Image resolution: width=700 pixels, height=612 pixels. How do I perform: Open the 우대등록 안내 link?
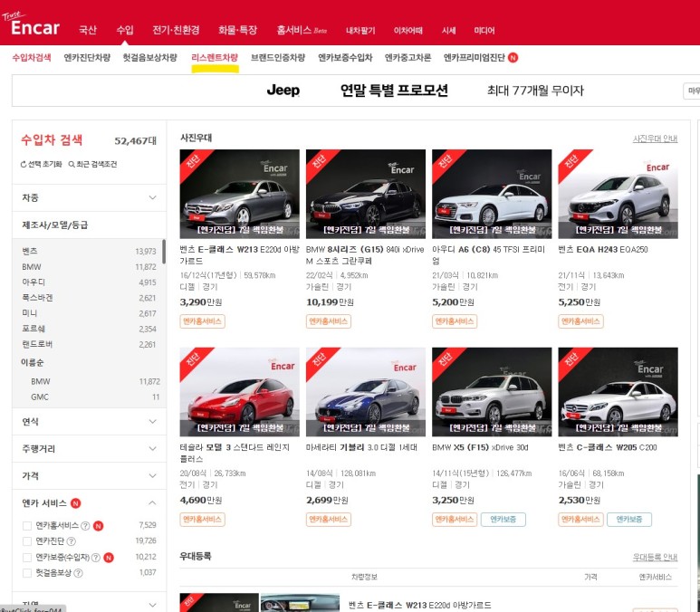click(655, 557)
